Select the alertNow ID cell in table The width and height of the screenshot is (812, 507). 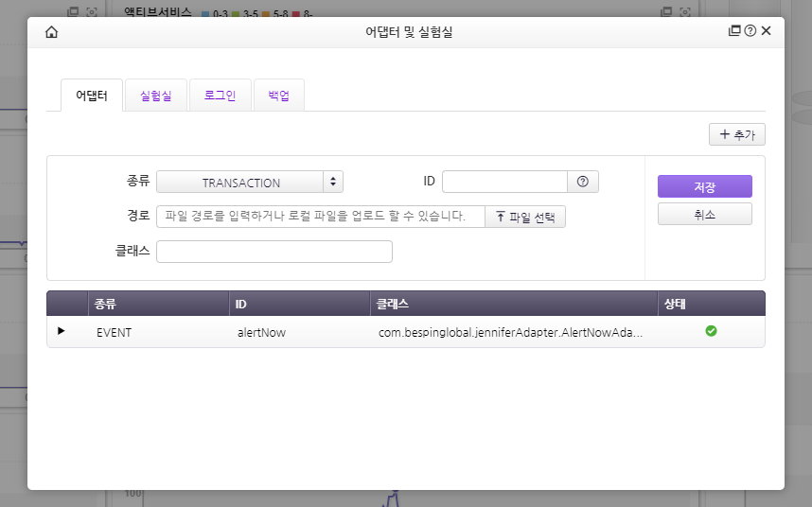(261, 332)
